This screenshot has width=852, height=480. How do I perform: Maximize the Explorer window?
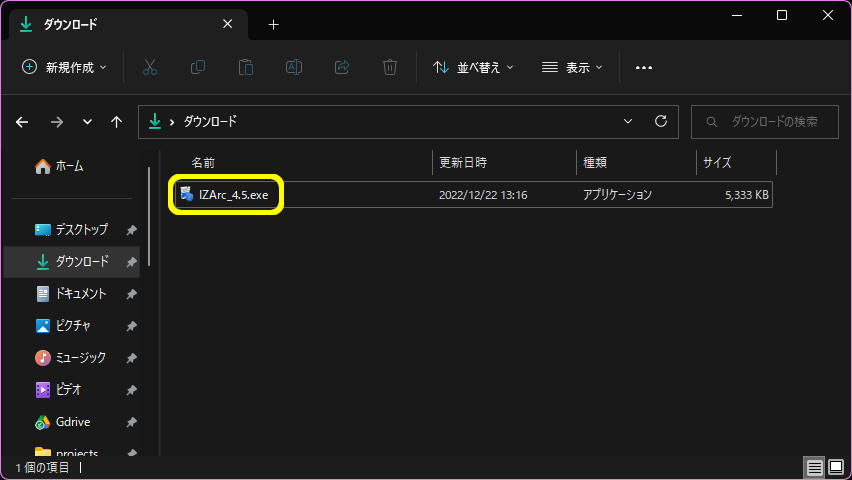782,15
